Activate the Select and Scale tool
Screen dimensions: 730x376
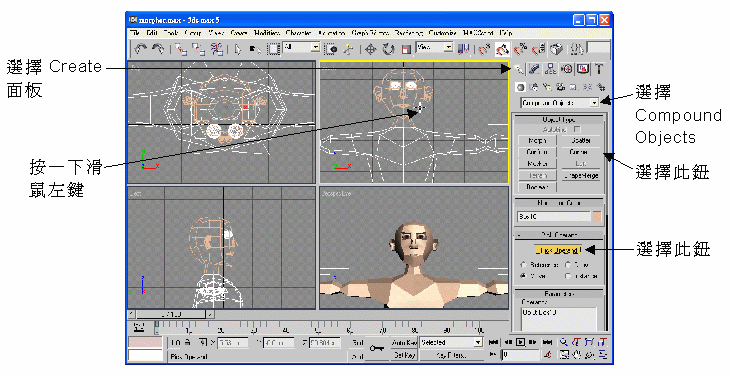[x=406, y=49]
